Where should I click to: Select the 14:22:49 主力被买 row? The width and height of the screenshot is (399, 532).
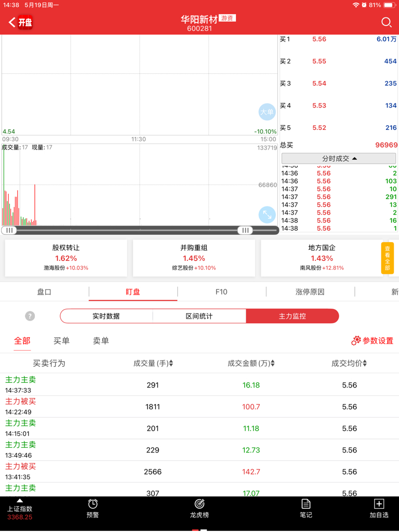coord(199,406)
